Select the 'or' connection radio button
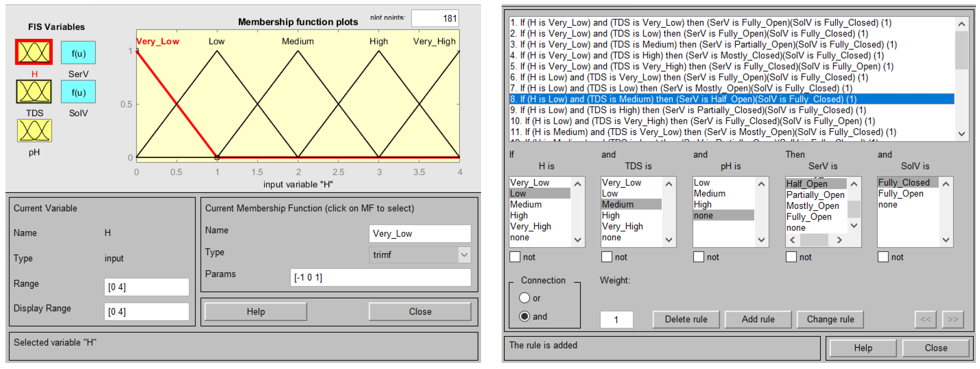 [x=524, y=298]
